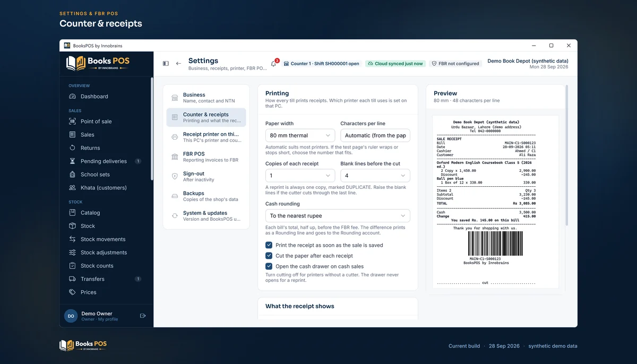Click the System & updates refresh icon
The width and height of the screenshot is (637, 364).
(x=175, y=216)
